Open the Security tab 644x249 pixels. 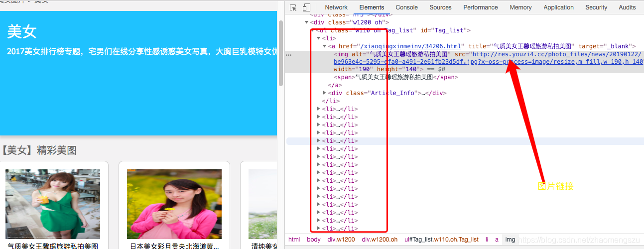tap(596, 7)
